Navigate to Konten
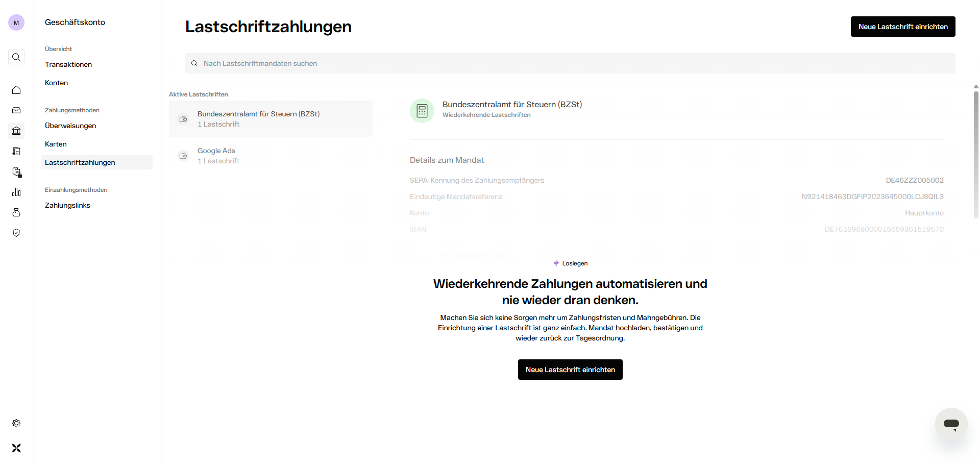980x465 pixels. [56, 83]
